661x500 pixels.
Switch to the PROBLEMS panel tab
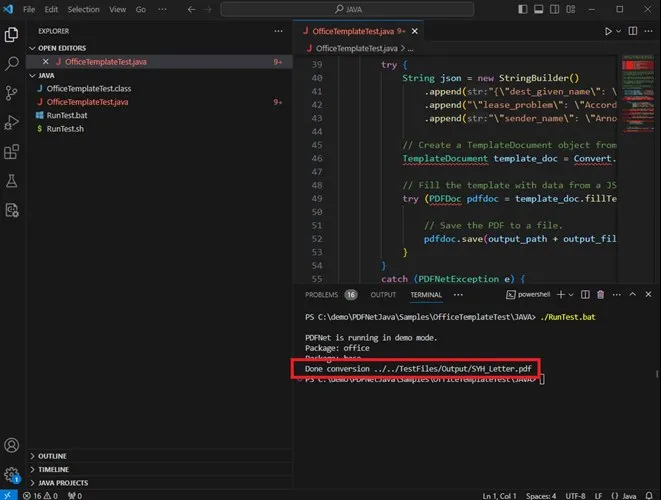click(x=321, y=295)
